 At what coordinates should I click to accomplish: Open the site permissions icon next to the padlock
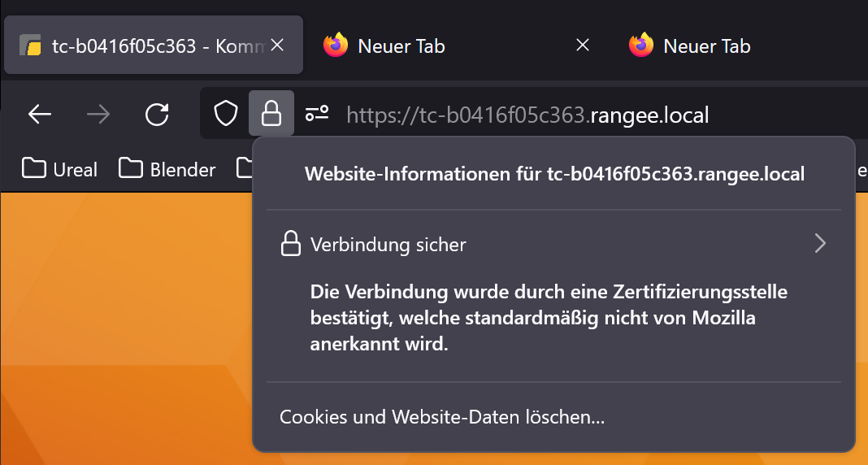[317, 114]
